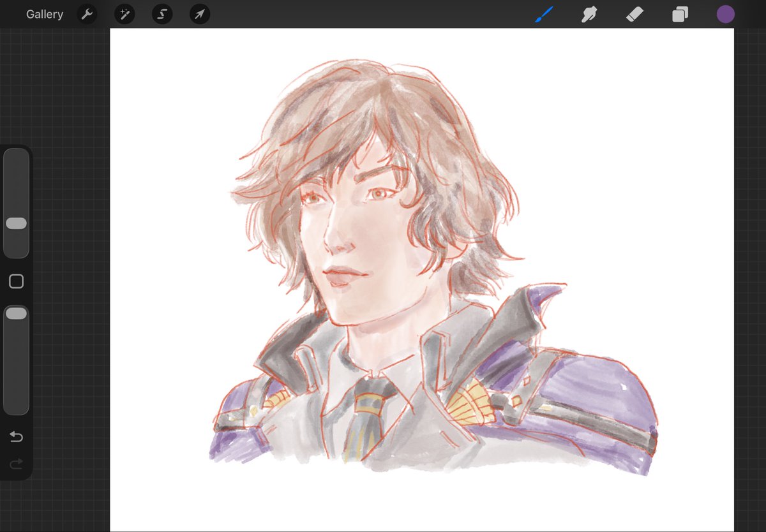The width and height of the screenshot is (766, 532).
Task: Activate the Selection tool
Action: (162, 14)
